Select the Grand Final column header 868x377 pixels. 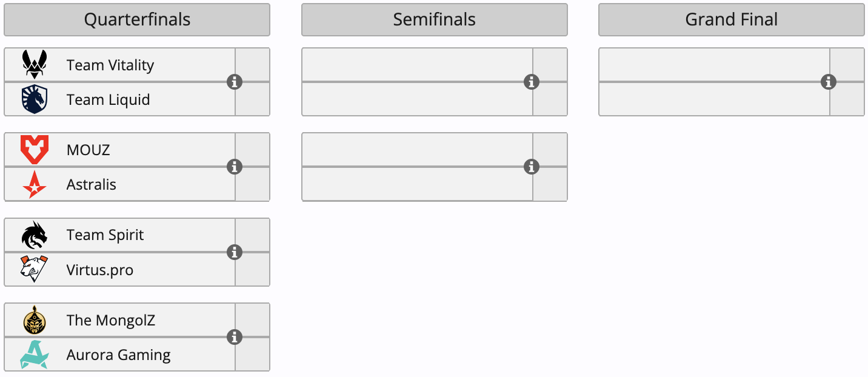(x=732, y=20)
